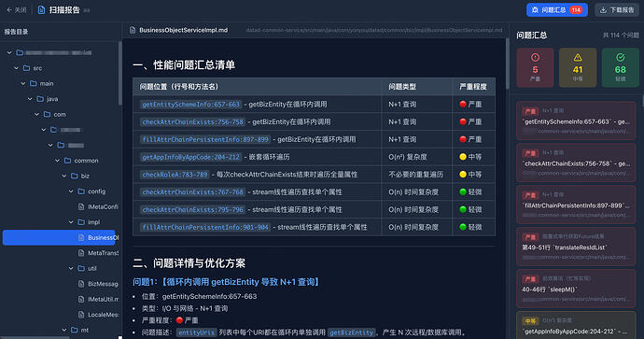Click the common folder icon
Screen dimensions: 644x339
68,161
